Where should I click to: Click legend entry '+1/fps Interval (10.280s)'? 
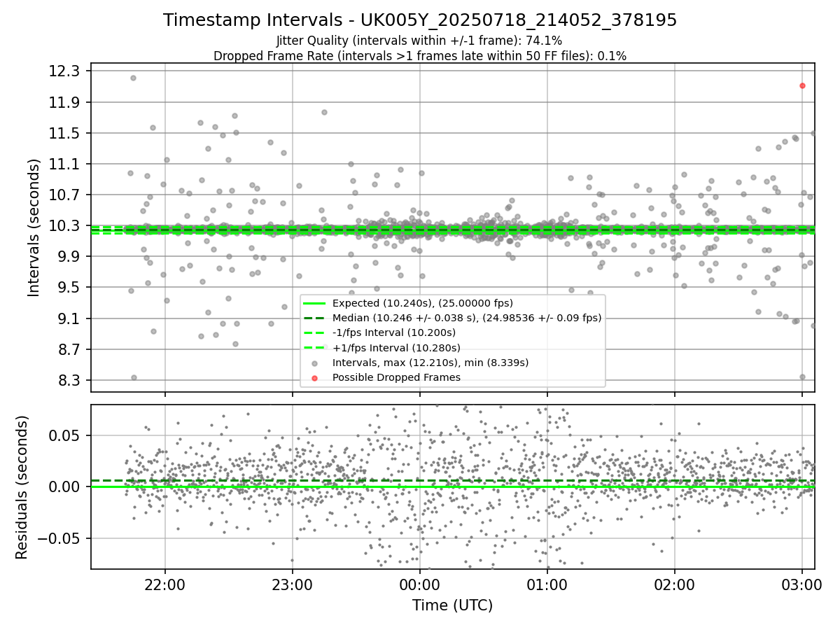point(396,347)
